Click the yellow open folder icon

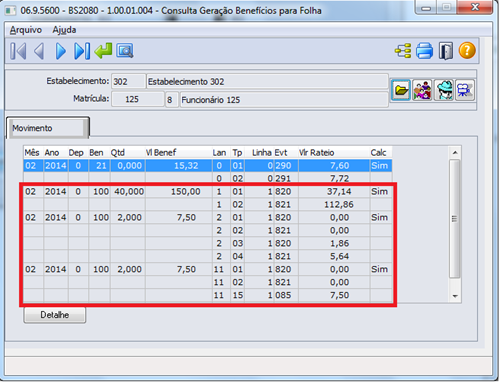[401, 90]
